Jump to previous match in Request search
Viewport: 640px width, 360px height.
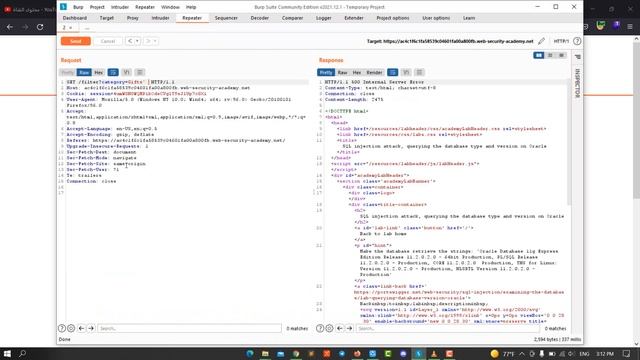[81, 328]
